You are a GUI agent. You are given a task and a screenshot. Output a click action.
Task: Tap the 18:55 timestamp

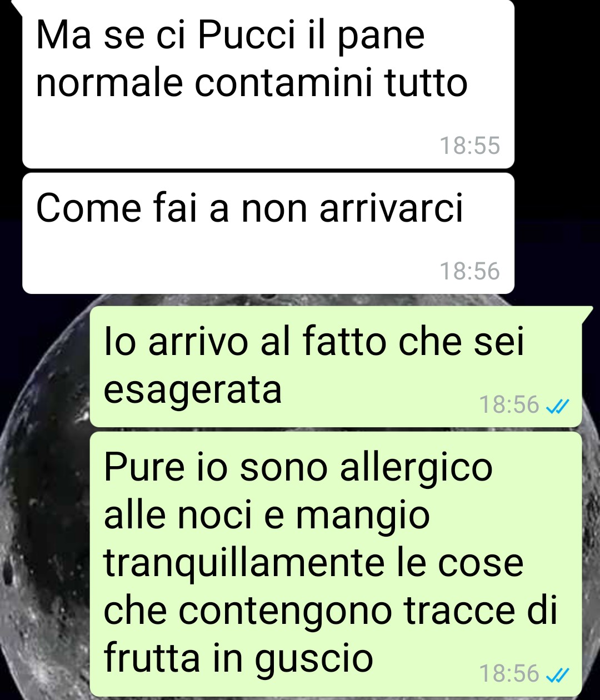[470, 146]
